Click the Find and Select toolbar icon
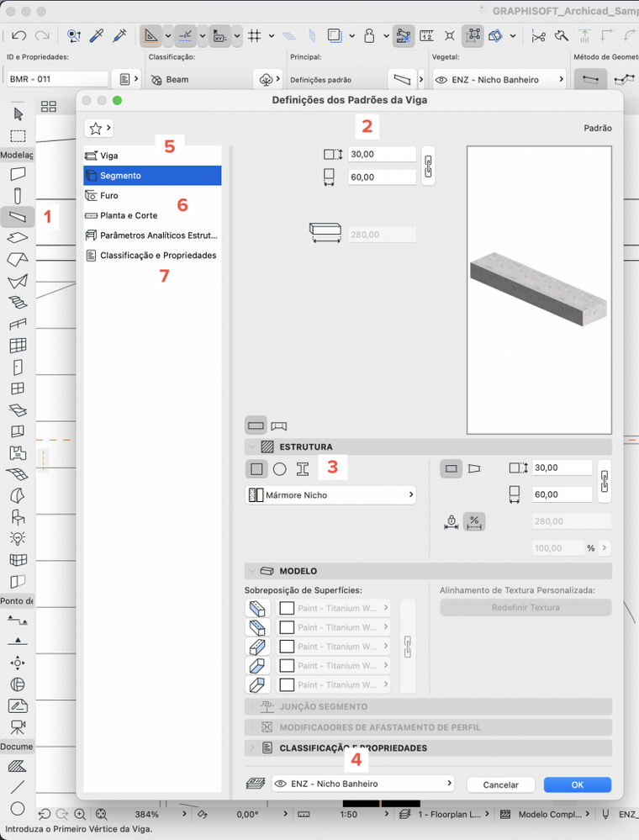This screenshot has height=840, width=639. coord(74,36)
